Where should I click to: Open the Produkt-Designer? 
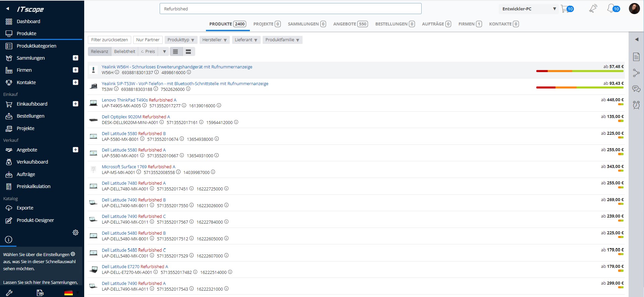(x=35, y=220)
